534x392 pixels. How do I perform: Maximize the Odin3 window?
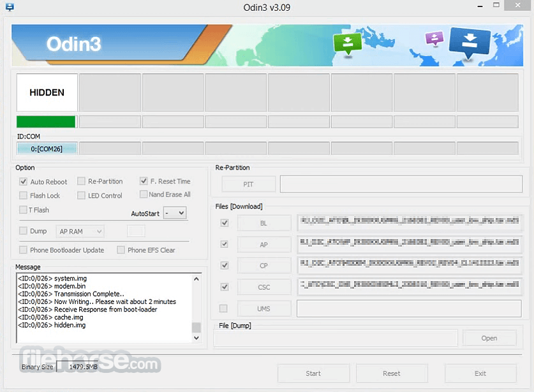tap(496, 6)
